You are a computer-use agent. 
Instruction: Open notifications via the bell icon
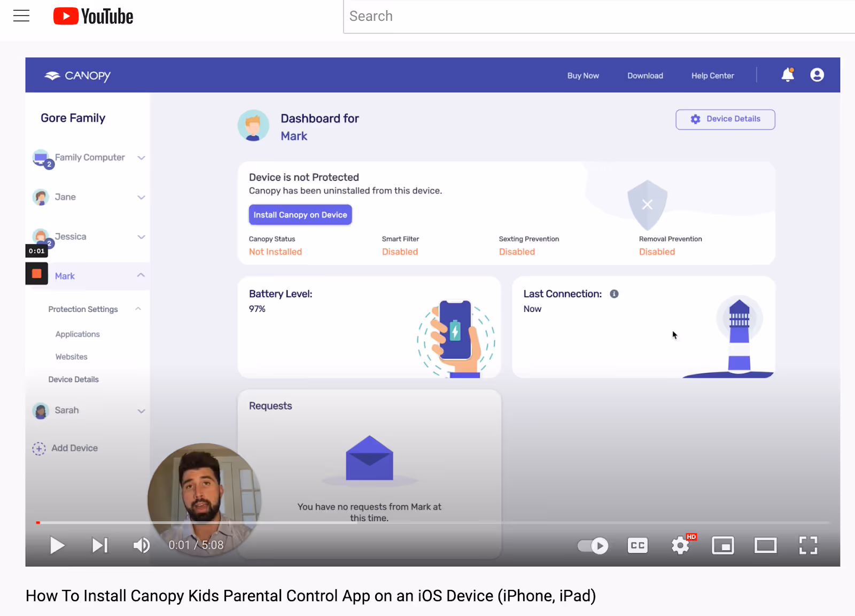click(788, 75)
